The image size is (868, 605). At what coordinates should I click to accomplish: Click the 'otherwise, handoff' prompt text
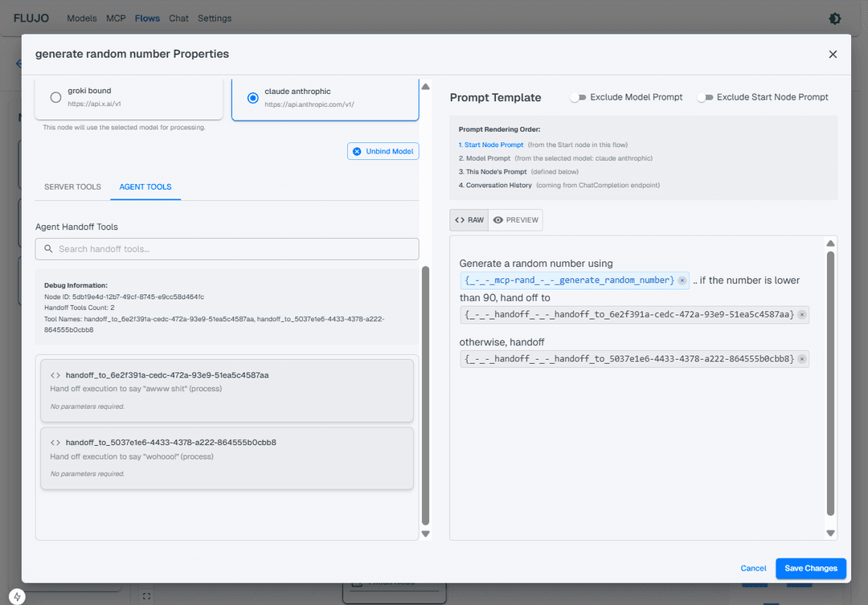pos(502,342)
